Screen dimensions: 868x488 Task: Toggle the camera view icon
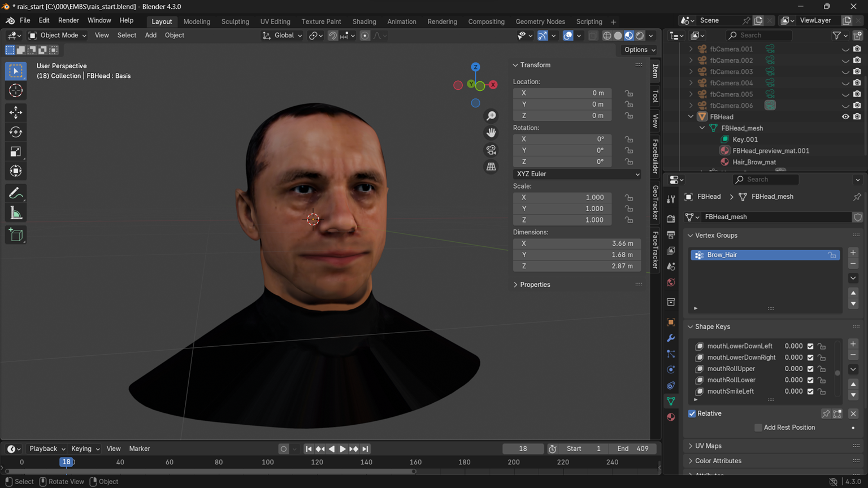491,150
